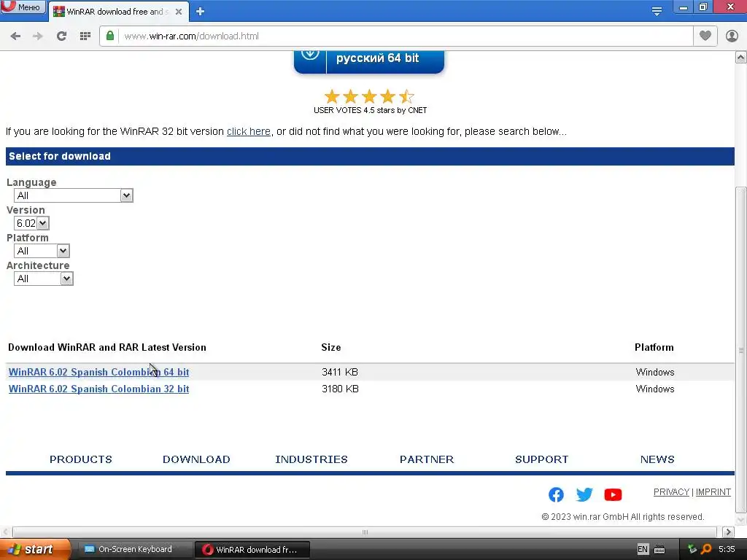Click the green network tray icon
This screenshot has height=560, width=747.
pos(692,549)
